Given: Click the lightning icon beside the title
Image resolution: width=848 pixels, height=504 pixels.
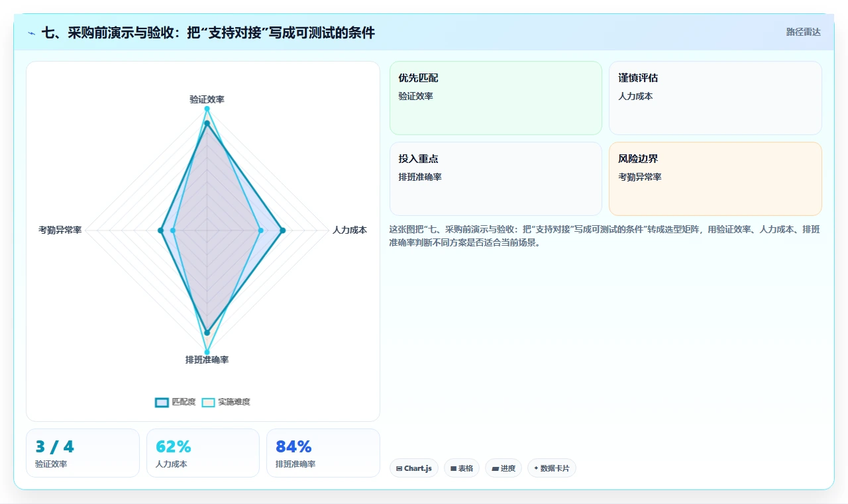Looking at the screenshot, I should [x=32, y=32].
